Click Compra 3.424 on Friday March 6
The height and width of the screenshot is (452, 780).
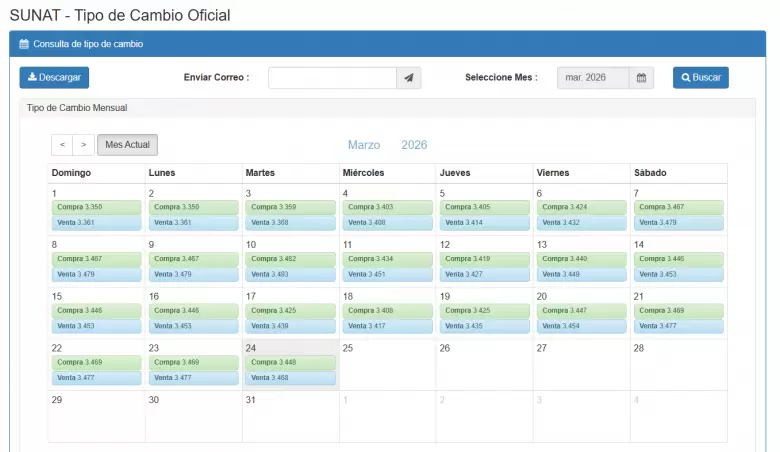[x=581, y=207]
